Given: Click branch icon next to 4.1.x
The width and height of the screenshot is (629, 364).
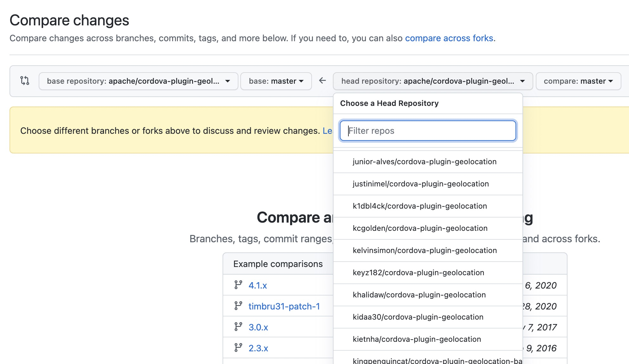Looking at the screenshot, I should tap(238, 285).
